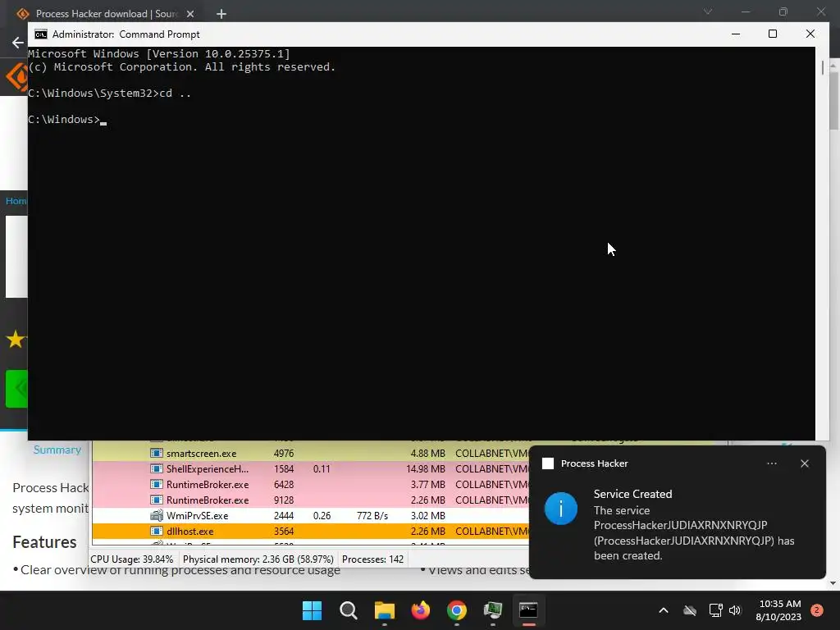Screen dimensions: 840x630
Task: Open the network tray icon
Action: 715,610
